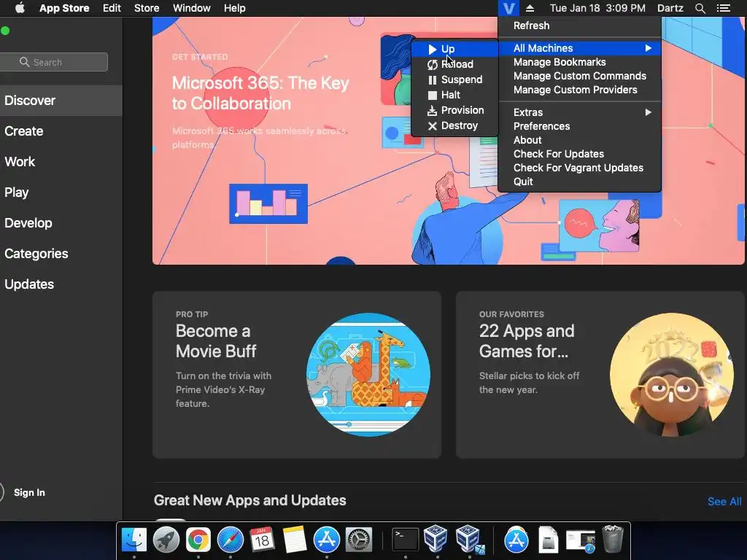747x560 pixels.
Task: Click the Vagrant Manager menu bar icon
Action: tap(508, 8)
